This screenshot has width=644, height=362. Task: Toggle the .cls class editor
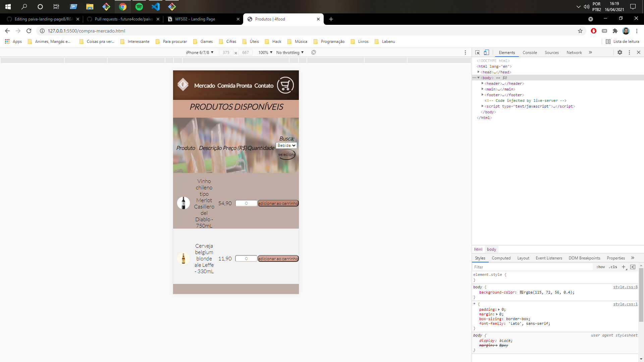click(x=613, y=267)
